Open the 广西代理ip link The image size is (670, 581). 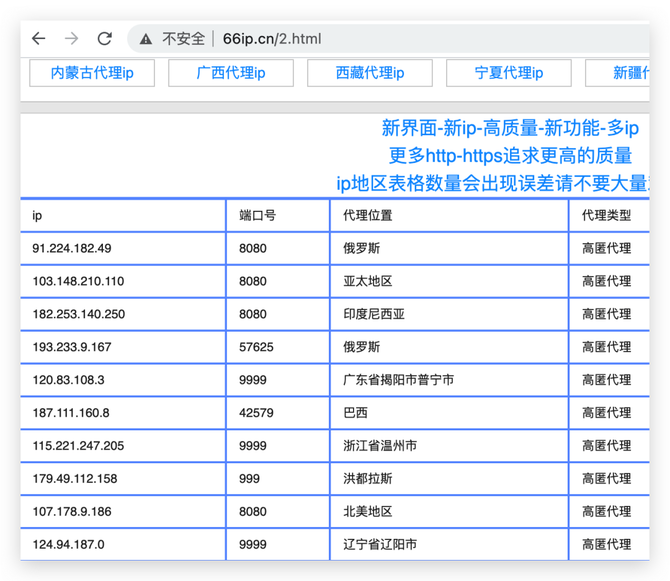(x=231, y=73)
